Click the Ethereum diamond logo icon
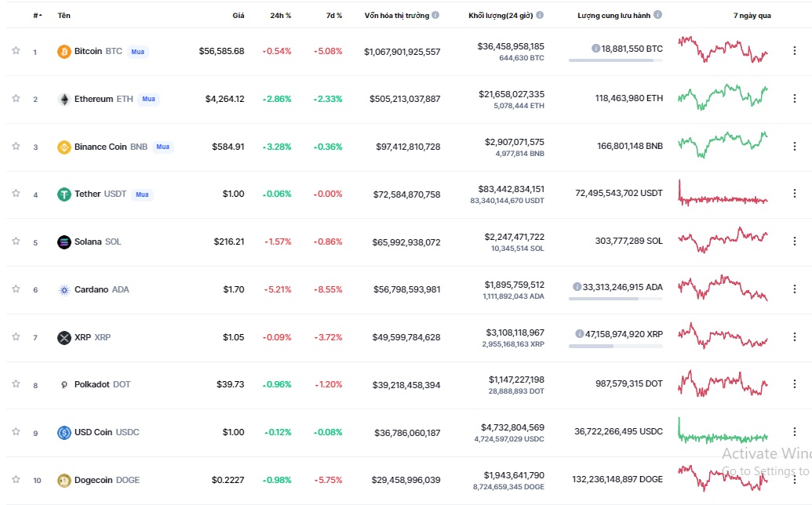The height and width of the screenshot is (505, 812). (x=64, y=100)
